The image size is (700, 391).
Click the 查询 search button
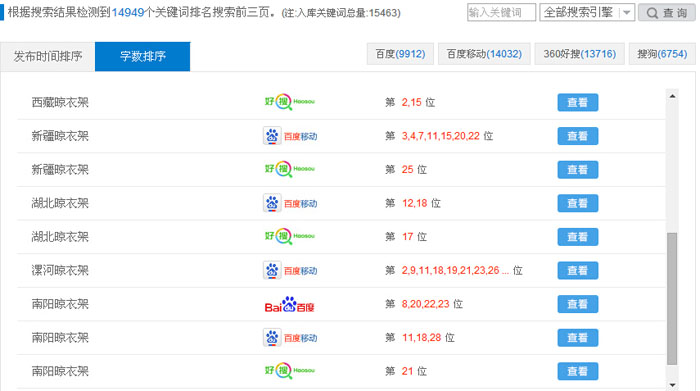coord(667,12)
